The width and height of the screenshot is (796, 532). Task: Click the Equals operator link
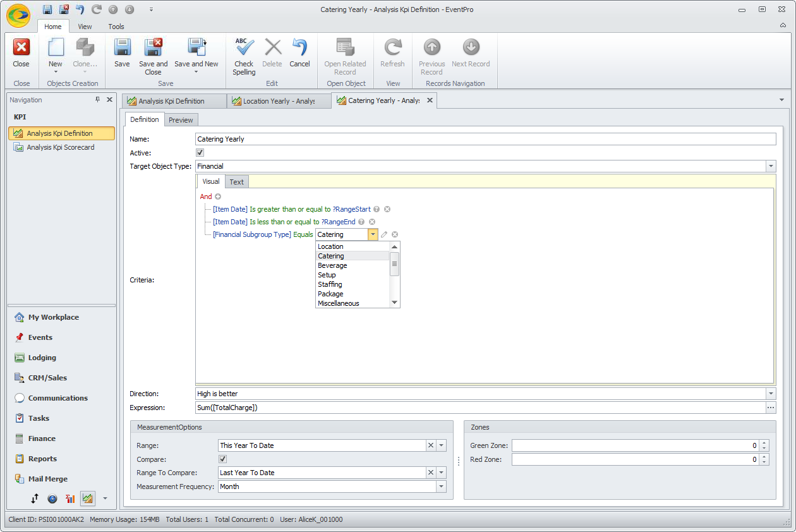point(303,234)
